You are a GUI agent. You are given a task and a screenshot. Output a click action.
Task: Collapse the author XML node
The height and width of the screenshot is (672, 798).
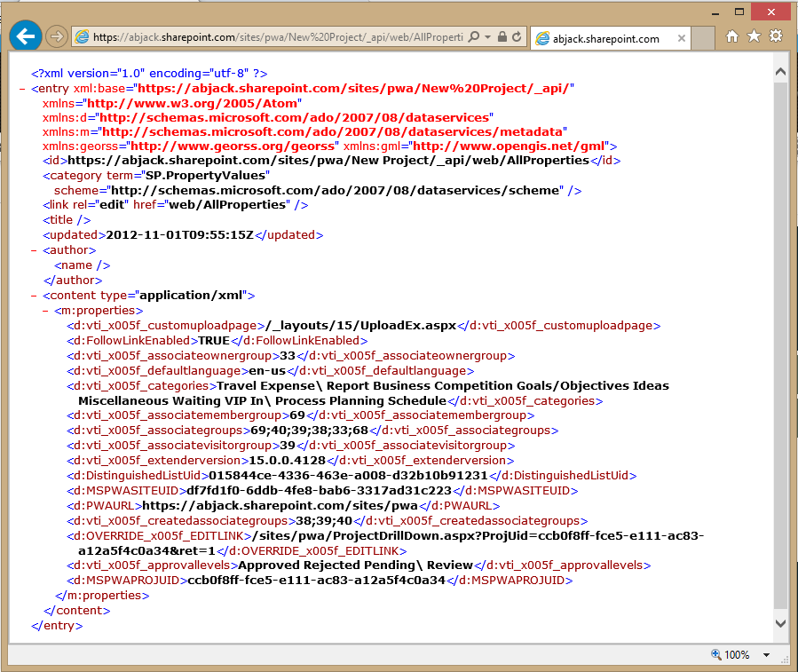click(34, 250)
